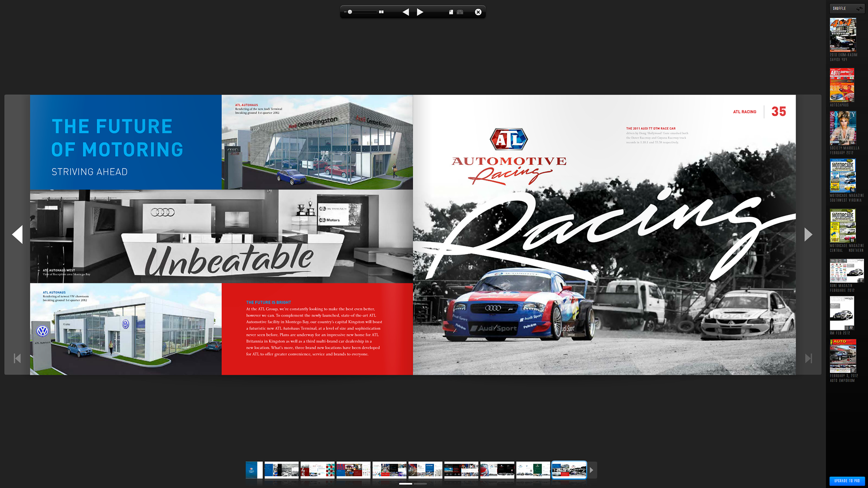Switch to double page spread view
The height and width of the screenshot is (488, 868).
[460, 12]
